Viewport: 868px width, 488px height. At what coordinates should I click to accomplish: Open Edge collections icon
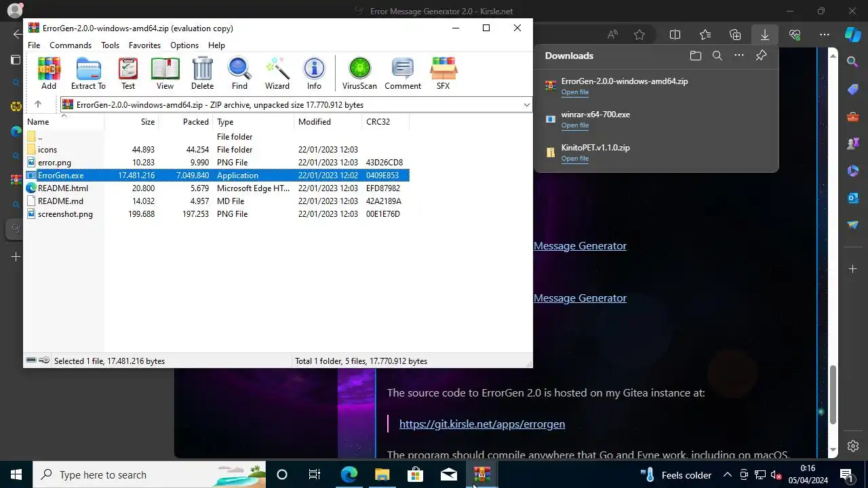735,35
